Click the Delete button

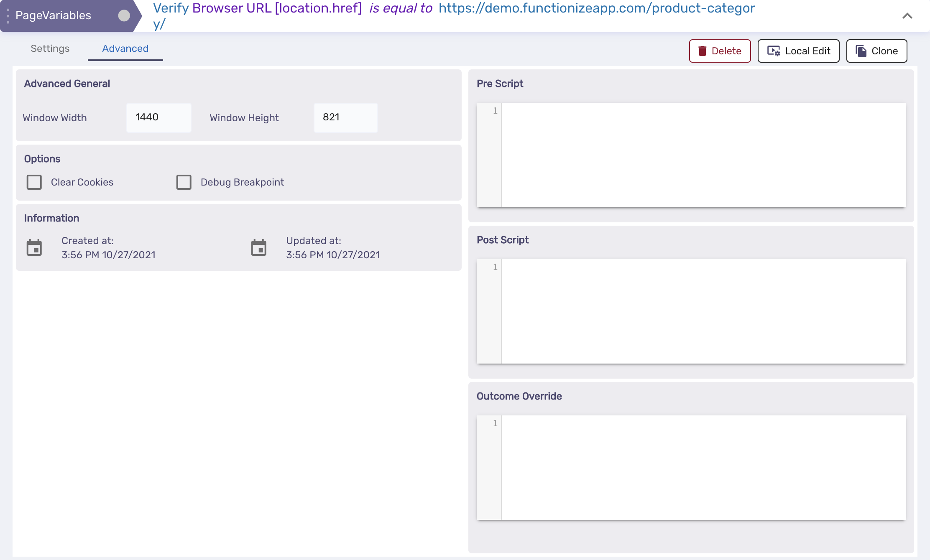[x=720, y=51]
